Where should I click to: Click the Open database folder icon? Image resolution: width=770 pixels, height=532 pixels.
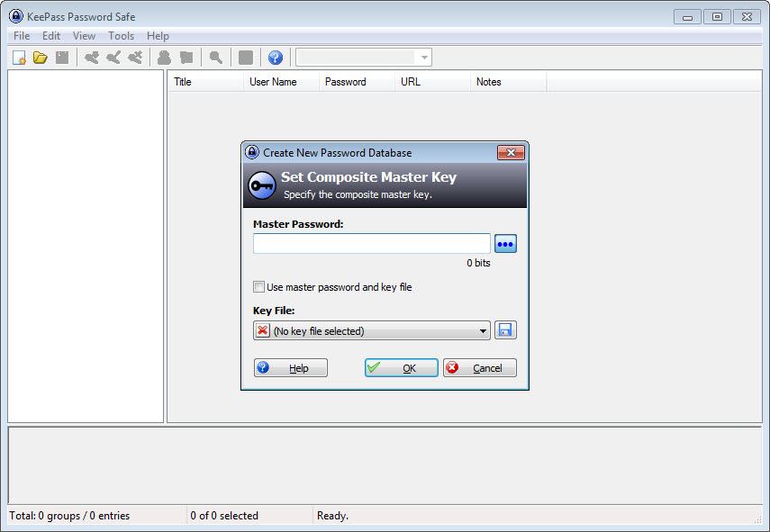pos(41,58)
